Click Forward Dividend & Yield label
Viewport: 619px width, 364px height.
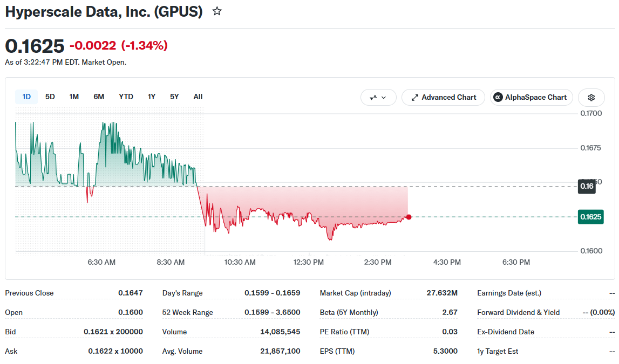[x=518, y=312]
